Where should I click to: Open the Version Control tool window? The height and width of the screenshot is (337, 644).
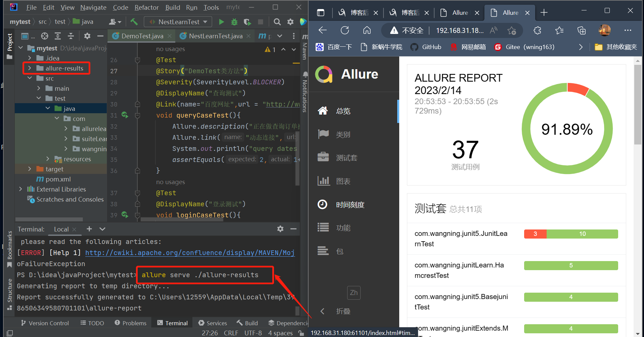point(45,323)
